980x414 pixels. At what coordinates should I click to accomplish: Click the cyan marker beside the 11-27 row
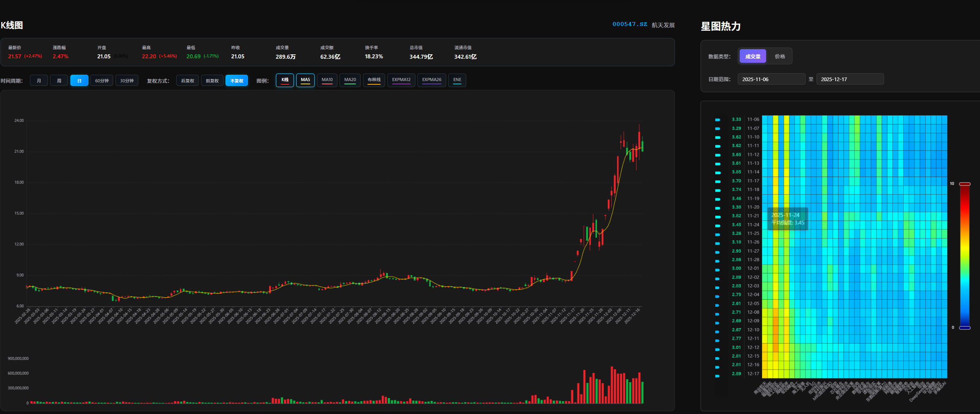coord(718,252)
